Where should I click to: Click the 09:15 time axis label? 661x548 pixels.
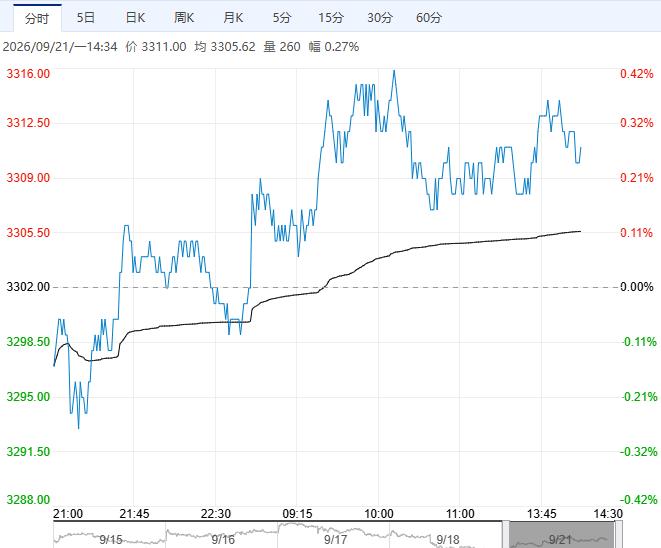[297, 514]
